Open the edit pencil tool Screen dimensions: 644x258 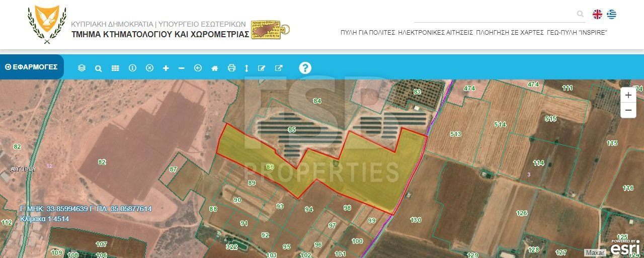(262, 68)
